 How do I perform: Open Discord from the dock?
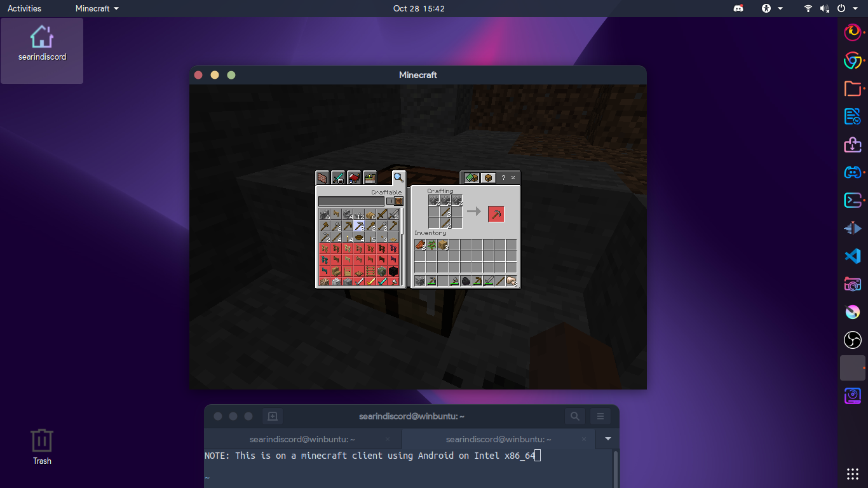pos(853,172)
